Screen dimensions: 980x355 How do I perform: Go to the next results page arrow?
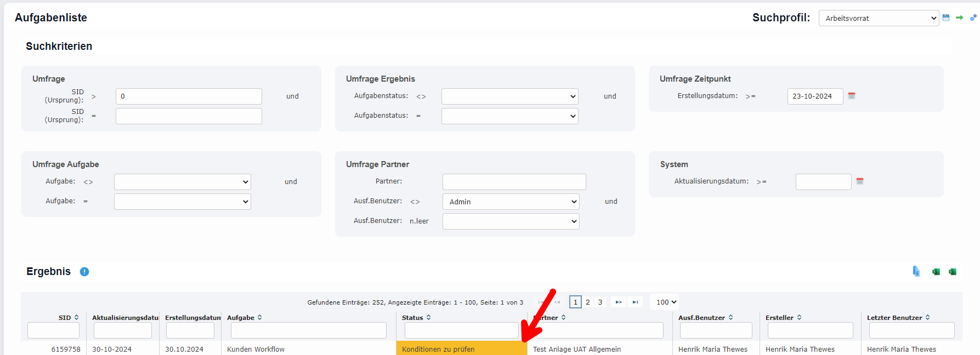619,302
